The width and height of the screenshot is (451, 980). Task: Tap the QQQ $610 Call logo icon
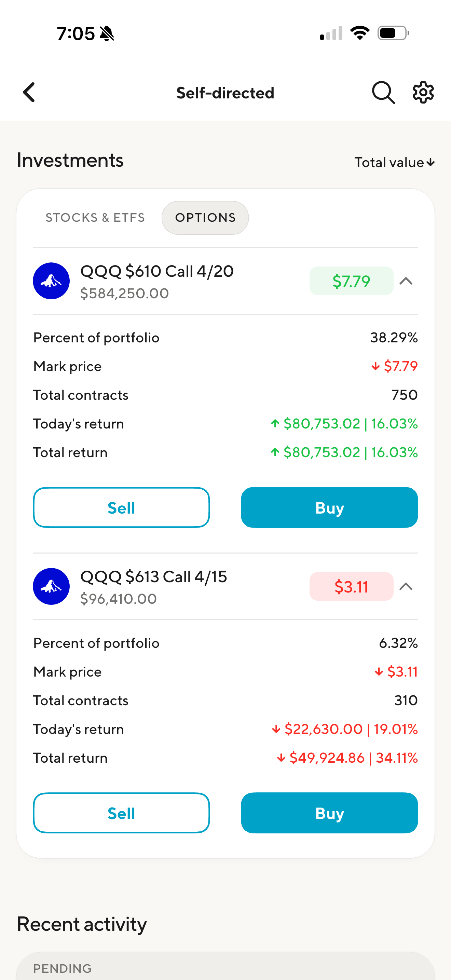click(x=51, y=281)
